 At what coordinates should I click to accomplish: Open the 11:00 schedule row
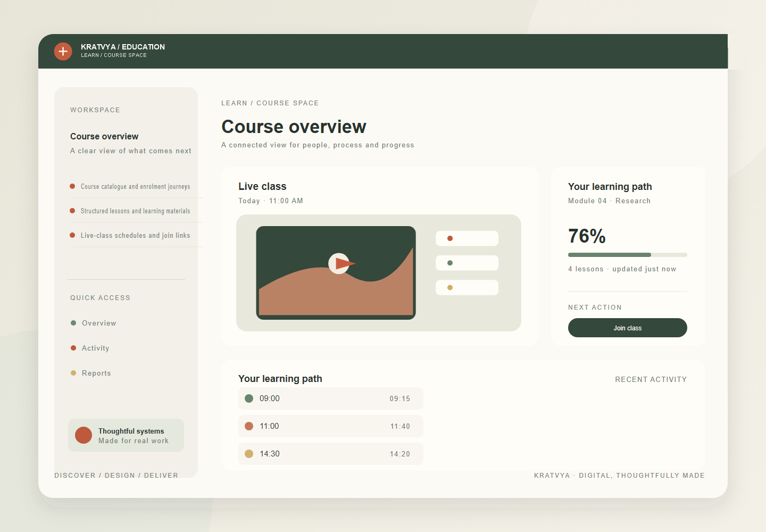coord(331,426)
